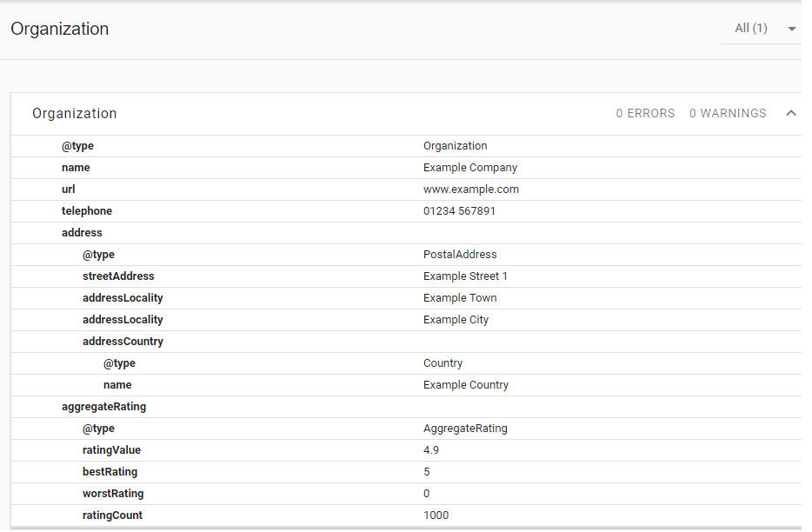This screenshot has width=812, height=532.
Task: Select the bestRating property label
Action: (110, 472)
